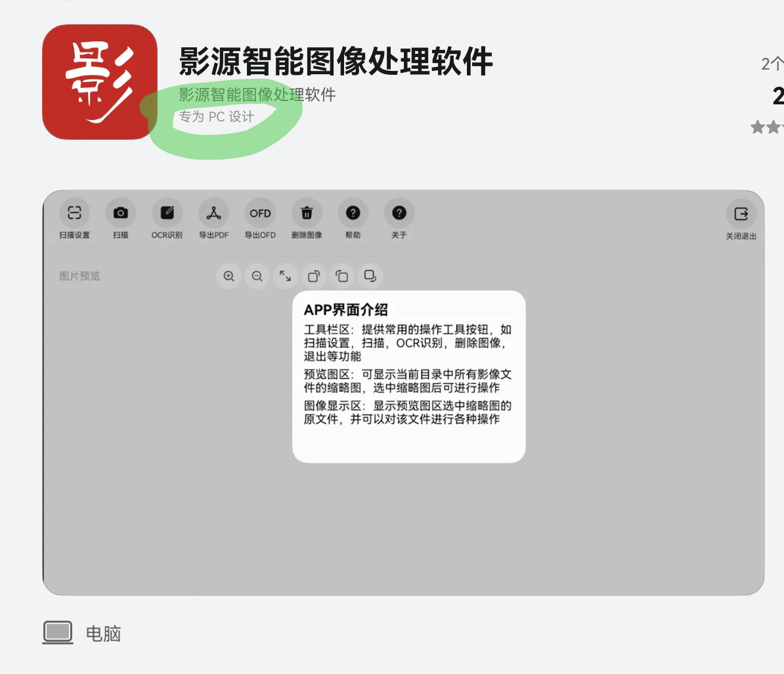Click the duplicate page icon
Image resolution: width=784 pixels, height=674 pixels.
point(370,276)
